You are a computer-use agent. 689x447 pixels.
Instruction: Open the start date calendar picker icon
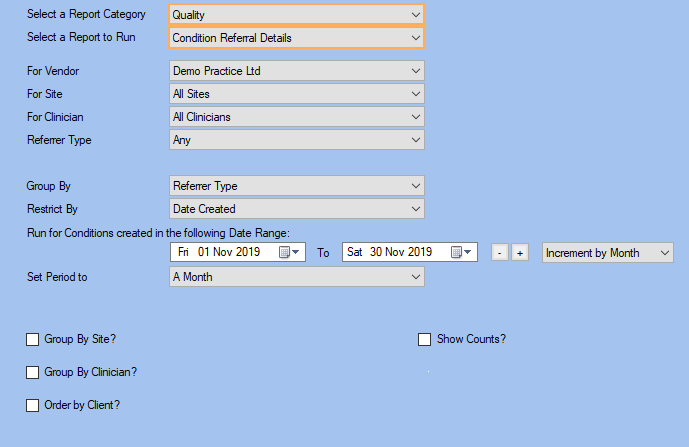pyautogui.click(x=289, y=252)
